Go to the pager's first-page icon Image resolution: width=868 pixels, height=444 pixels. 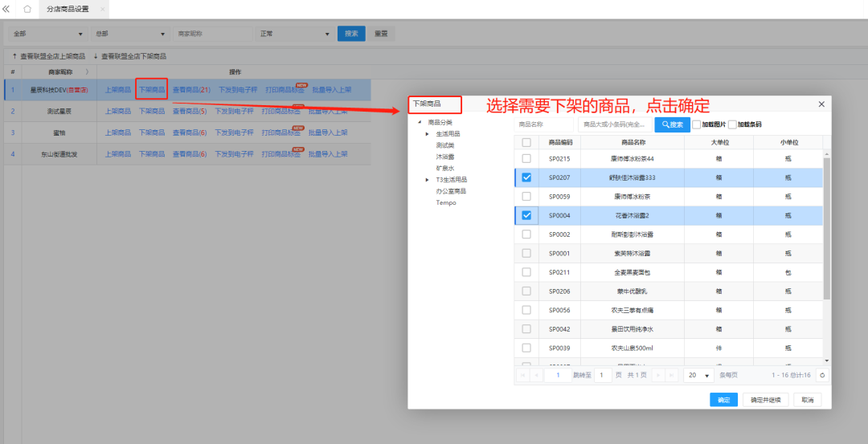tap(522, 375)
